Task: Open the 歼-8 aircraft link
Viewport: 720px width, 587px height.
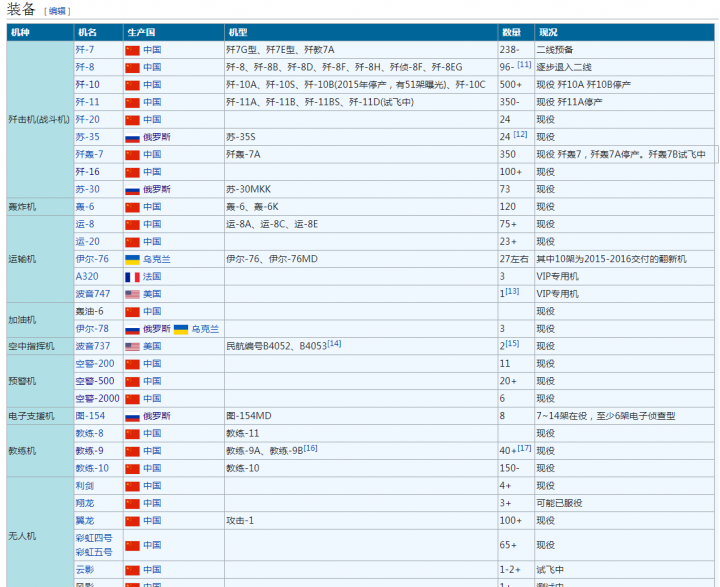Action: pos(85,67)
